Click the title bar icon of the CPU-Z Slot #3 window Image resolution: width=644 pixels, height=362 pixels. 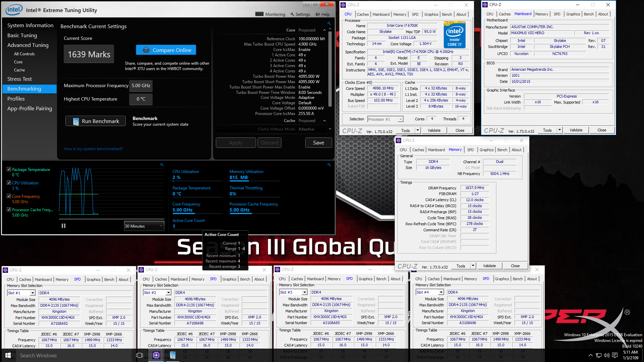coord(277,269)
